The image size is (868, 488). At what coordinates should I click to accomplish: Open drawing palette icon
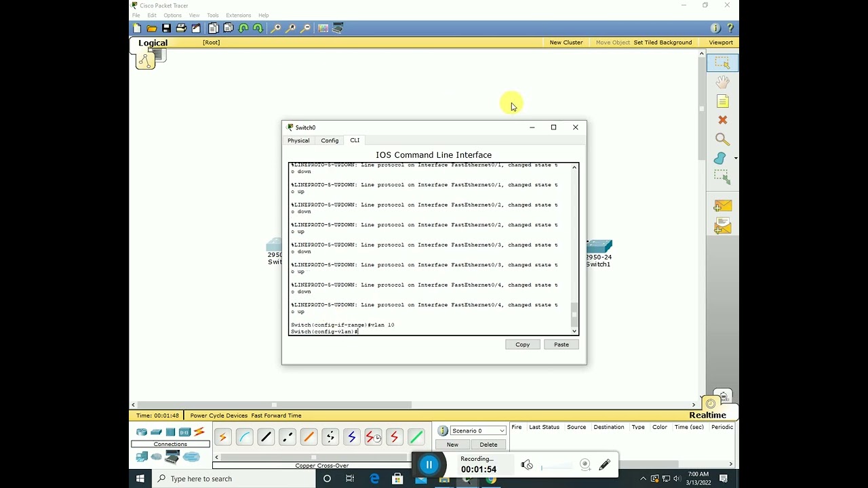click(323, 28)
